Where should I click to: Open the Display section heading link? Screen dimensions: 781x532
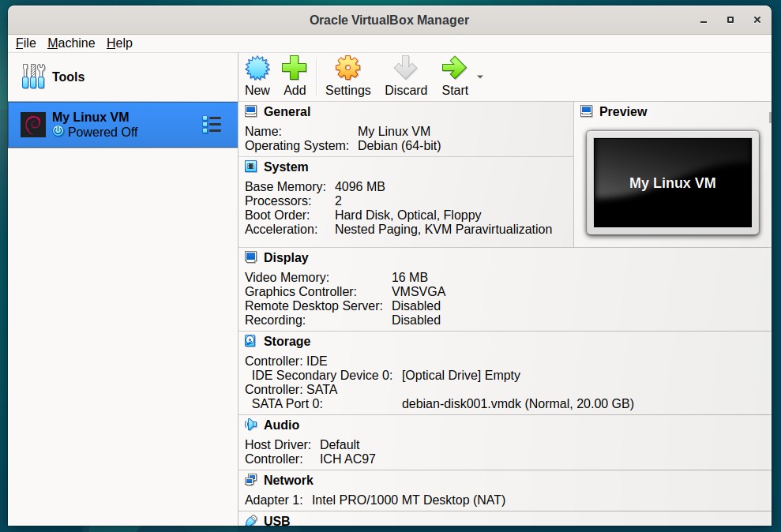point(286,258)
